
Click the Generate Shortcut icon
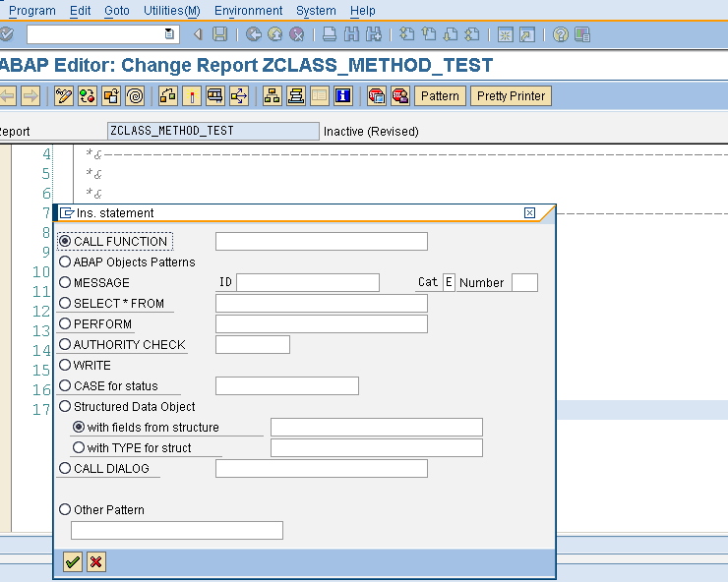click(x=527, y=34)
